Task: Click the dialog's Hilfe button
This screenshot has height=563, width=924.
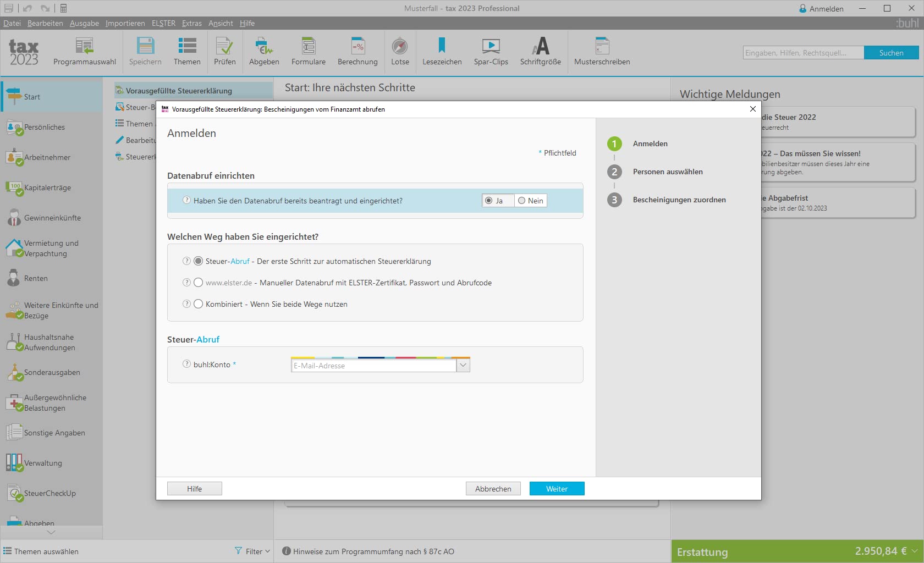Action: click(x=194, y=489)
